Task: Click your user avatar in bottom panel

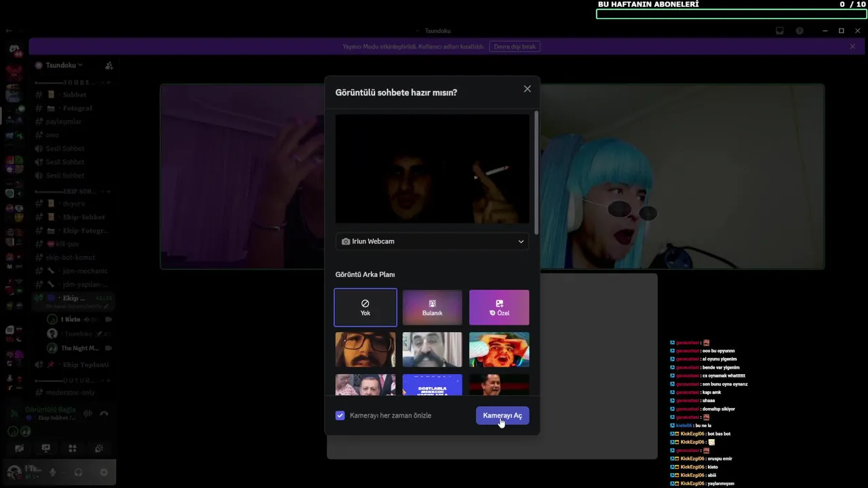Action: (14, 472)
